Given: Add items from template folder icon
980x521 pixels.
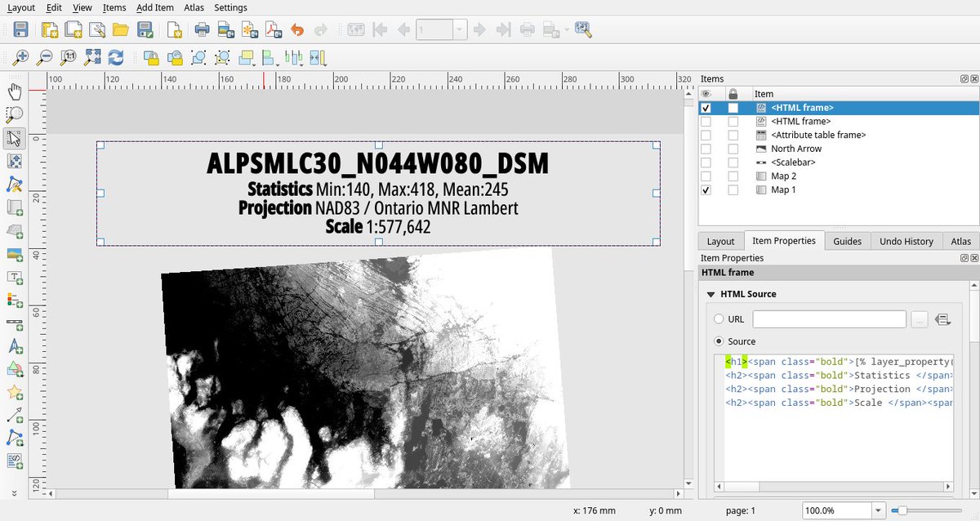Looking at the screenshot, I should 121,30.
